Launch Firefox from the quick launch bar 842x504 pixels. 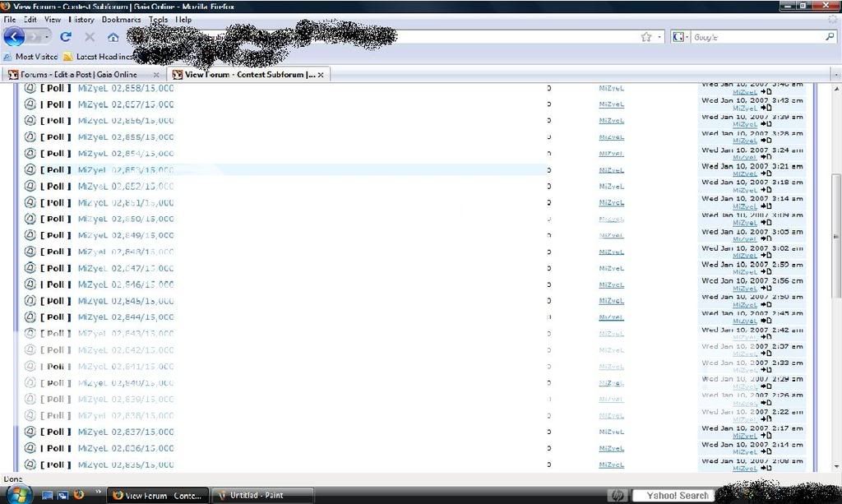[79, 495]
